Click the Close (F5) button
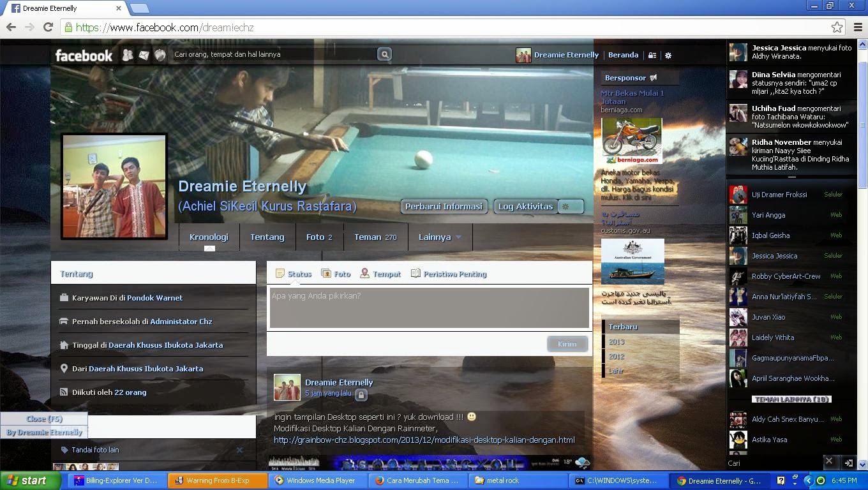This screenshot has height=490, width=868. 44,419
